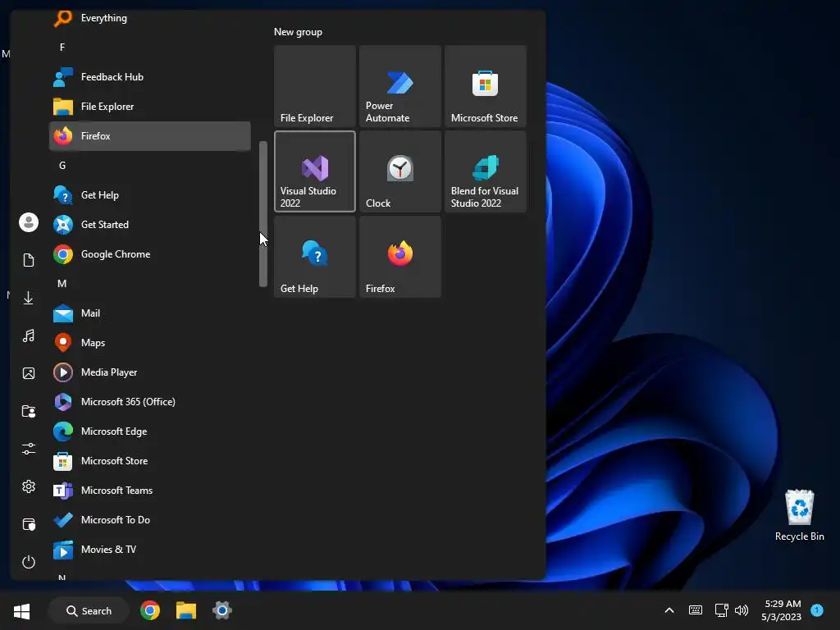Open the Clock tile
Viewport: 840px width, 630px height.
tap(400, 171)
